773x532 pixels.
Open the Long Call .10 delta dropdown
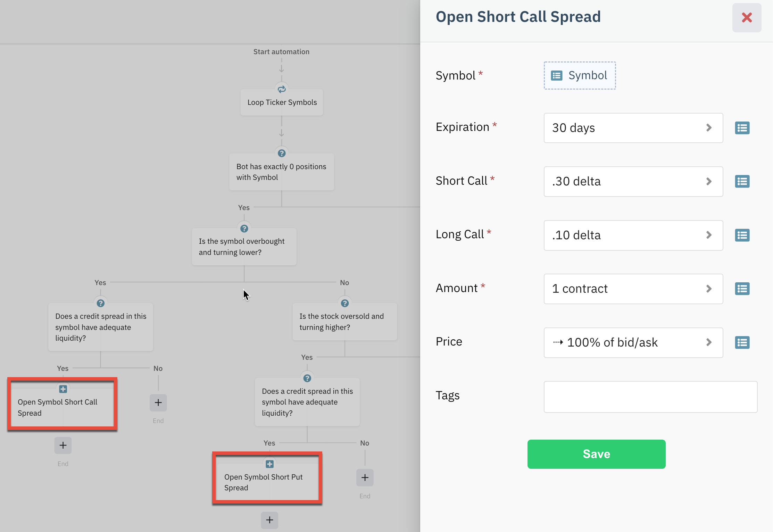[x=633, y=235]
